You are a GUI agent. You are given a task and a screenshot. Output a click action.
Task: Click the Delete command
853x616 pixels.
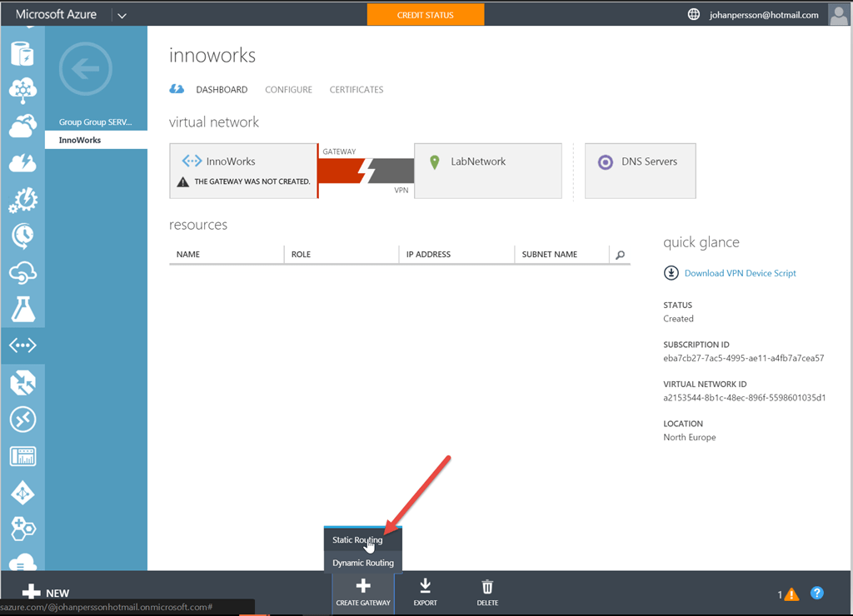487,593
